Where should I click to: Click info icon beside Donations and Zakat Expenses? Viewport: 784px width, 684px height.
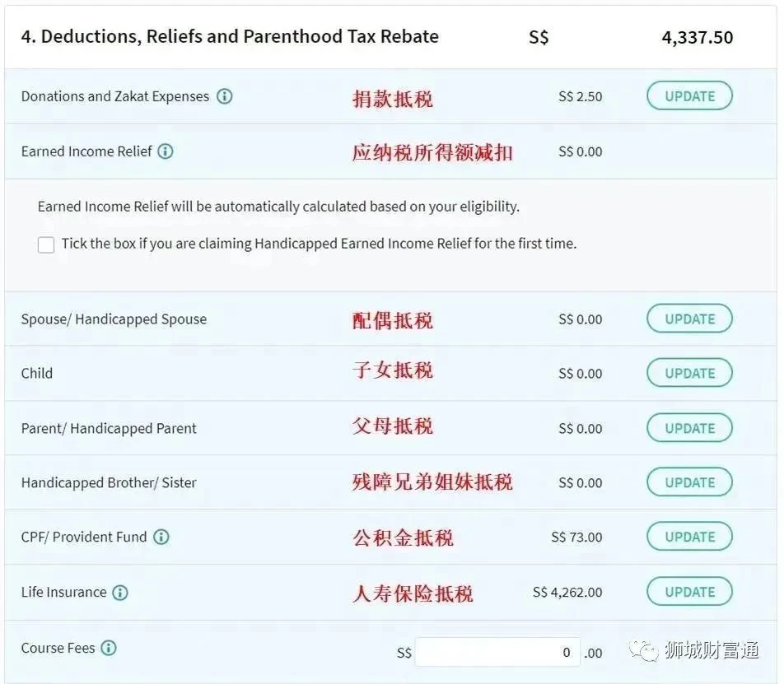(x=225, y=96)
